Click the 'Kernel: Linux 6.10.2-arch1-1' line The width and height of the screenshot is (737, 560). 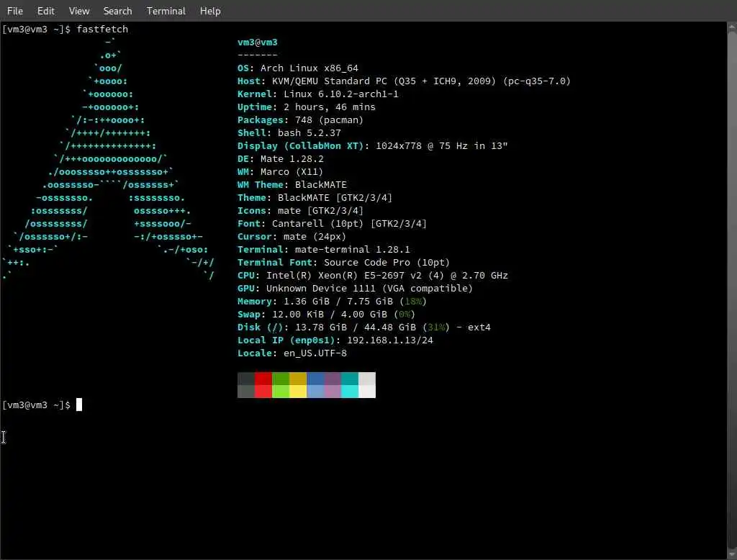(x=317, y=94)
